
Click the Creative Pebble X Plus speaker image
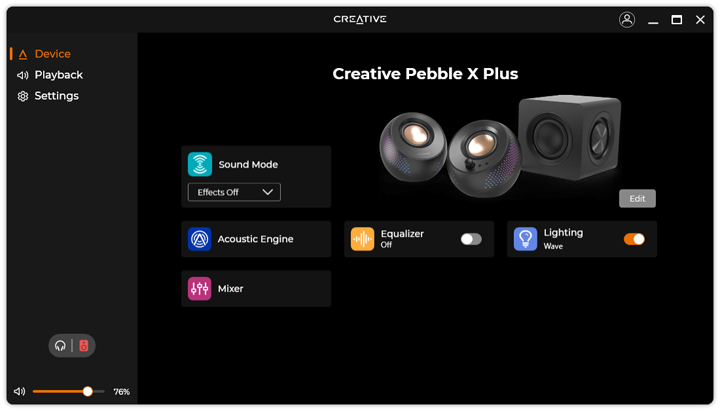500,146
